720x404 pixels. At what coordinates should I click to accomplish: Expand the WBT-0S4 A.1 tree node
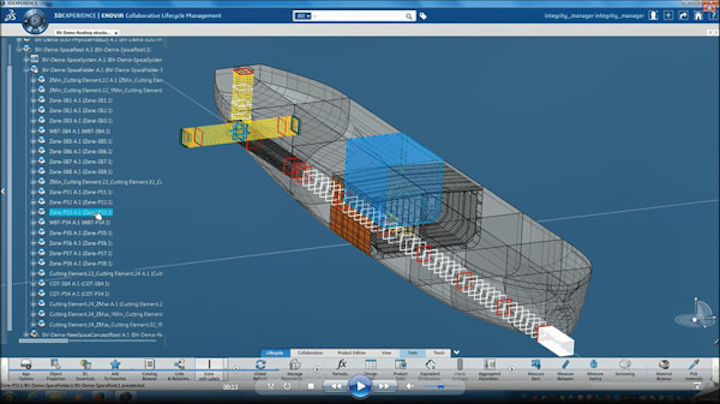pyautogui.click(x=33, y=131)
